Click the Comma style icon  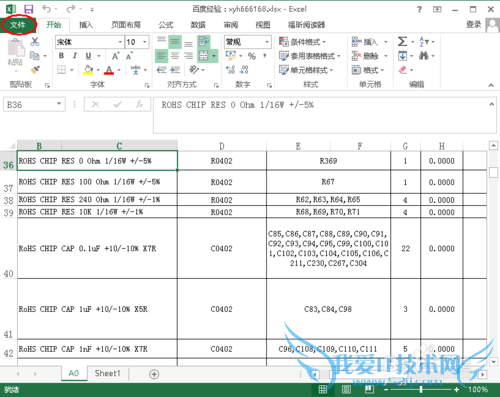(x=265, y=56)
